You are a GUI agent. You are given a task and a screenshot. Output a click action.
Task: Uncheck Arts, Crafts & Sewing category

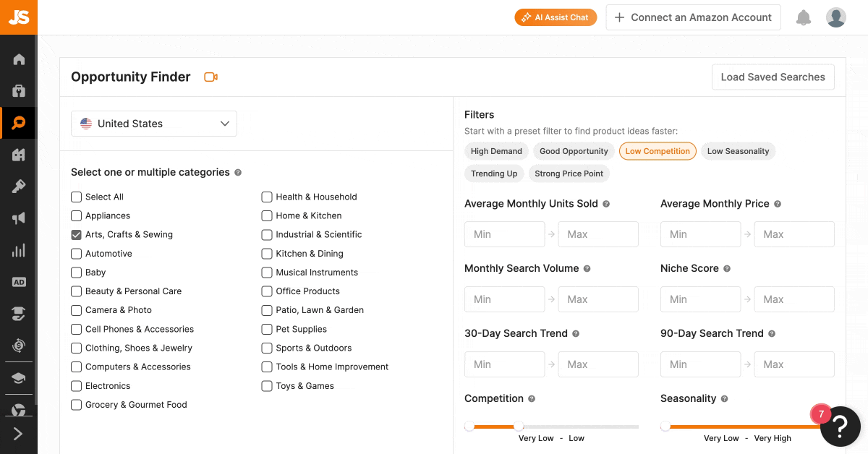76,234
